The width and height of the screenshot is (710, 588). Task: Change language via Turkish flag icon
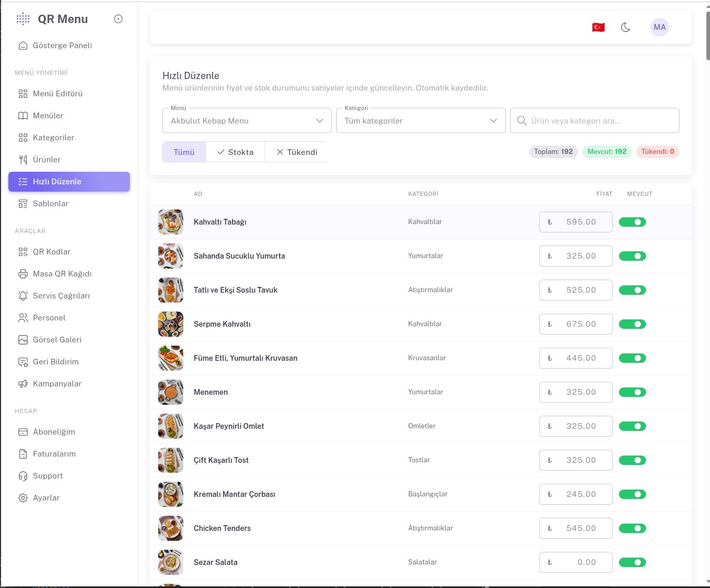[598, 27]
